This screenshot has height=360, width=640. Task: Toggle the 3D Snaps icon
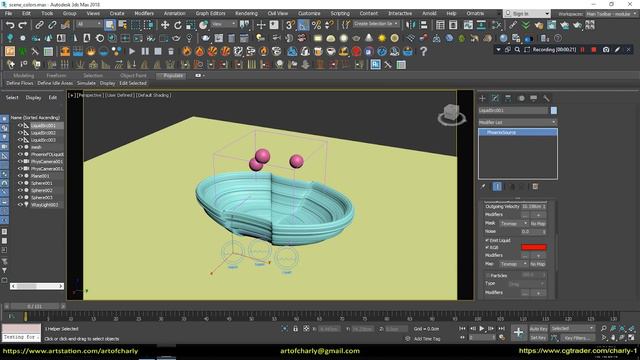(290, 25)
